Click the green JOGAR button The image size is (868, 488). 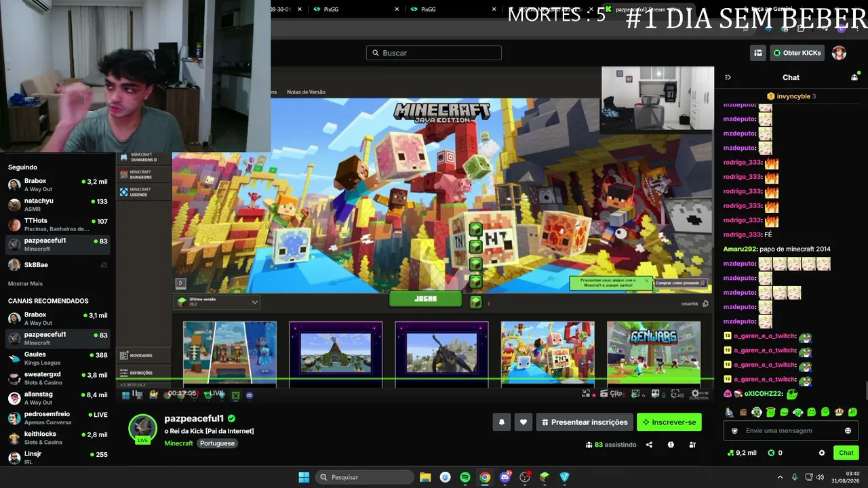tap(425, 299)
